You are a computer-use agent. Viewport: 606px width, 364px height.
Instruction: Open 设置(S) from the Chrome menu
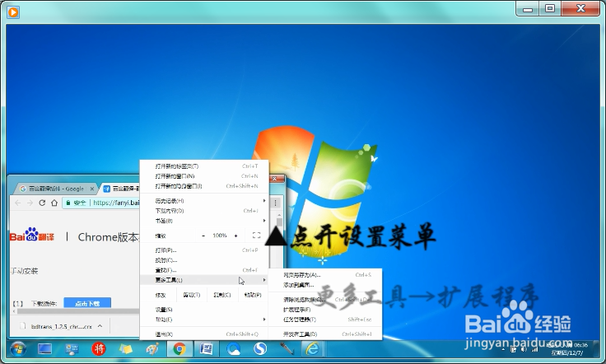point(204,310)
